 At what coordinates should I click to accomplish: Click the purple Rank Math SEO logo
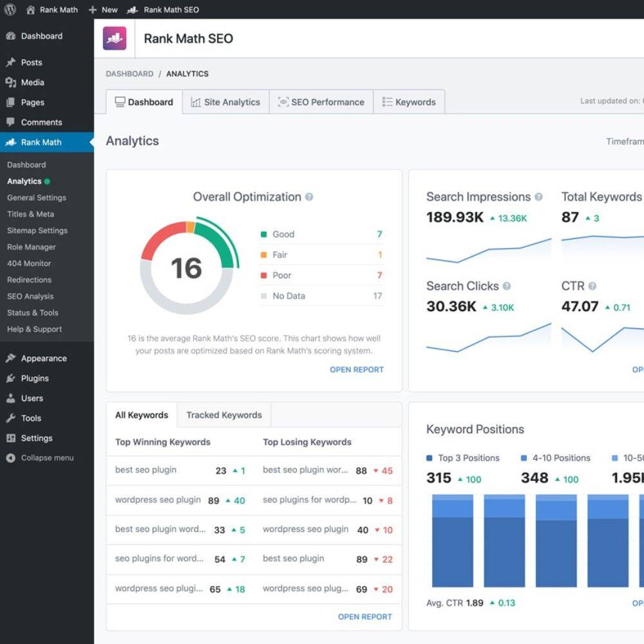[115, 38]
